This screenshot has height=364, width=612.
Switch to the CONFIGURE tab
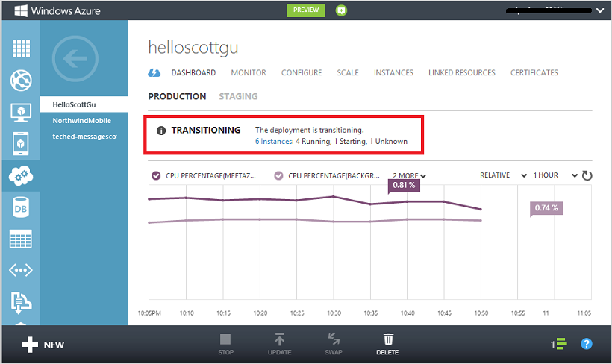point(302,72)
